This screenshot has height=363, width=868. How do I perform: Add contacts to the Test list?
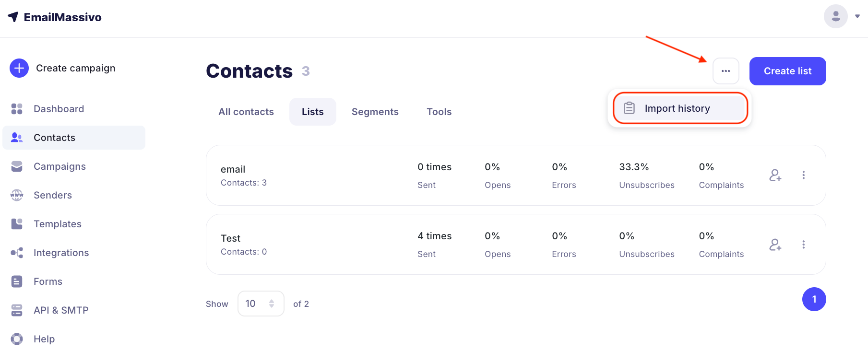[x=775, y=245]
